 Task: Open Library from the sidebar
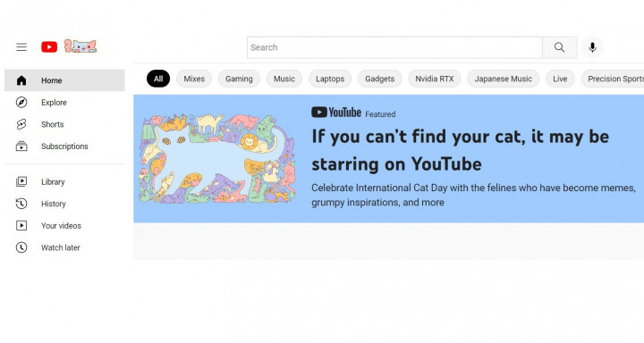pos(64,181)
